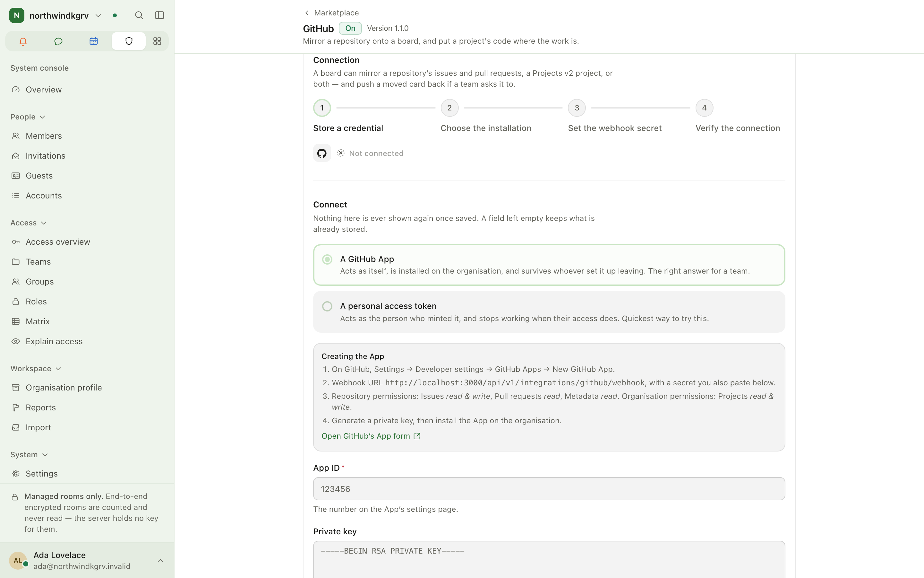This screenshot has height=578, width=924.
Task: Click the Accounts list icon
Action: 16,195
